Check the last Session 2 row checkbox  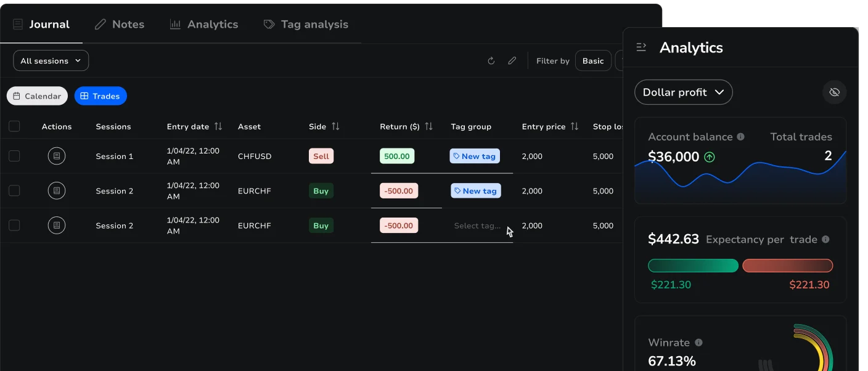click(14, 226)
